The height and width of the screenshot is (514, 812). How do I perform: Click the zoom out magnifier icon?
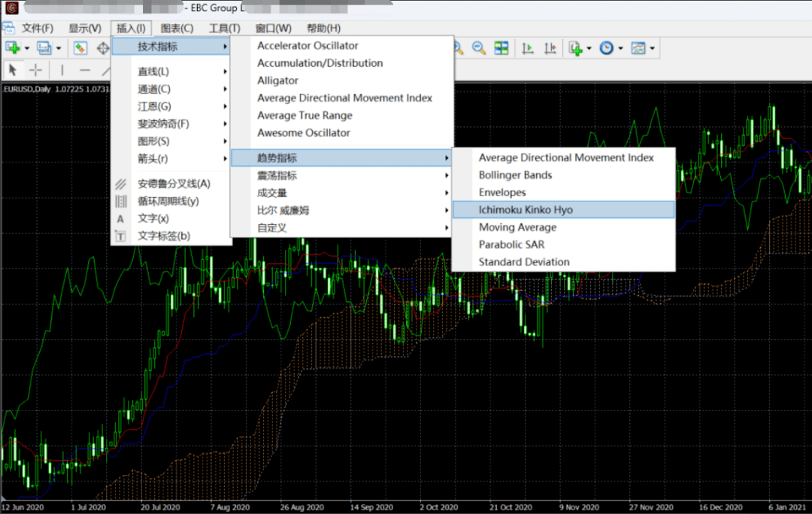pos(479,48)
